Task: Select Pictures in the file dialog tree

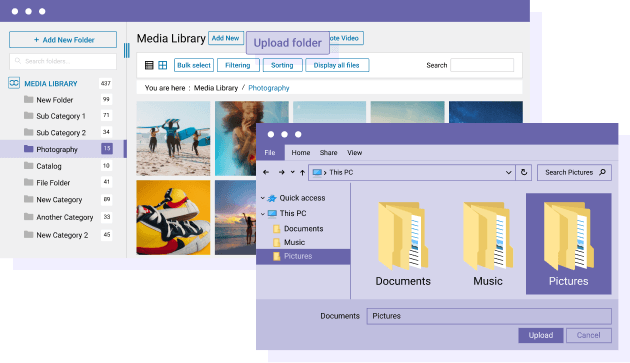Action: pos(303,256)
